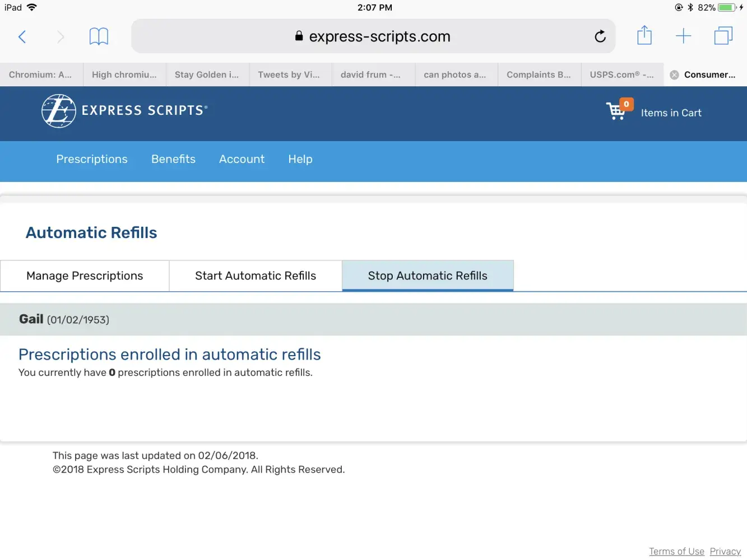Select the Start Automatic Refills tab

(x=256, y=276)
